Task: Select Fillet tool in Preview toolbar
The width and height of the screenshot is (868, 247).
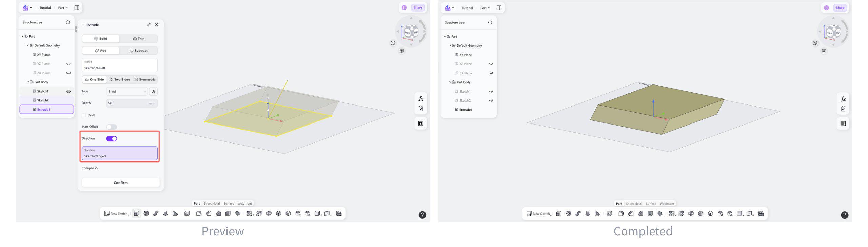Action: [x=199, y=213]
